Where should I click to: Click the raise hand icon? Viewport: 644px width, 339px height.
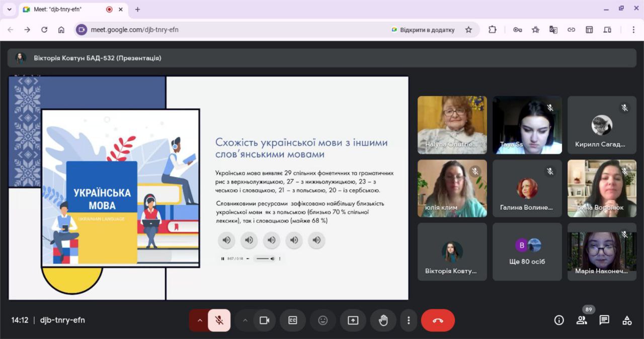[x=383, y=320]
